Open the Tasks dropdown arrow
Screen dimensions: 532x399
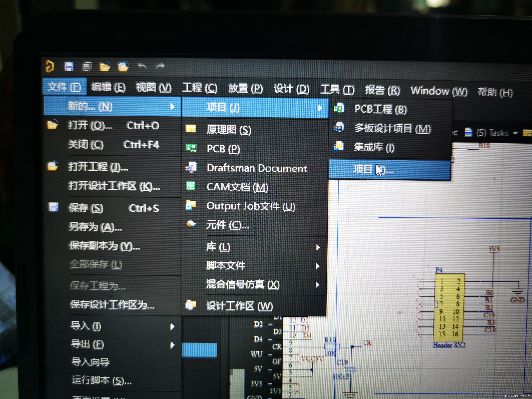(x=515, y=133)
